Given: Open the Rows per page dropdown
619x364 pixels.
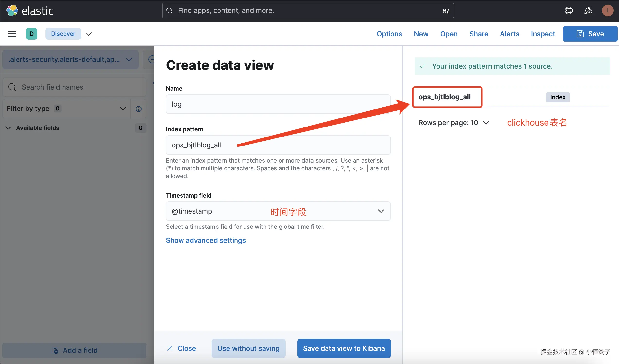Looking at the screenshot, I should 454,123.
